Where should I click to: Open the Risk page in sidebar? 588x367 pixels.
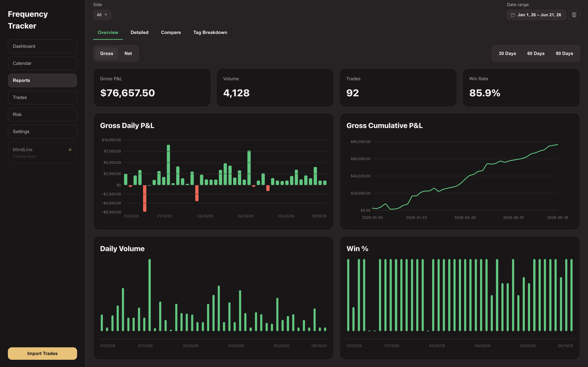pyautogui.click(x=42, y=115)
